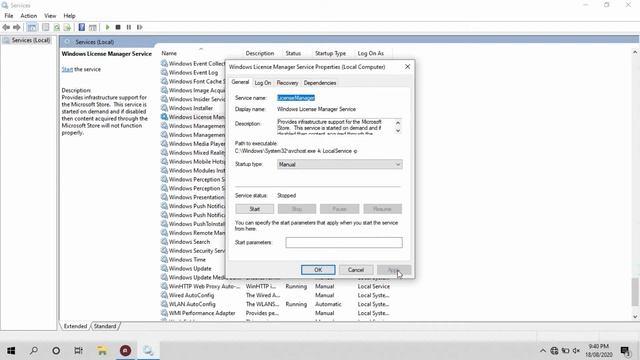Click the Stop Service square icon
Viewport: 640px width, 360px height.
(x=118, y=27)
